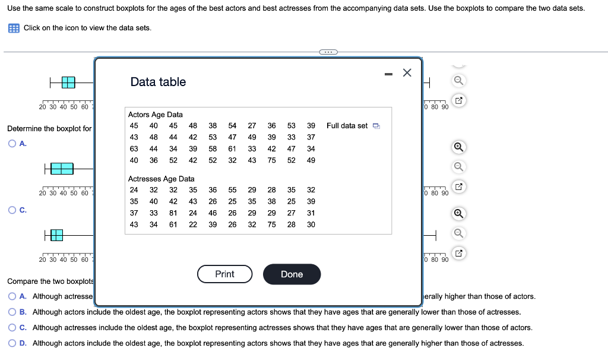The width and height of the screenshot is (608, 364).
Task: Click the Done button
Action: click(x=292, y=274)
